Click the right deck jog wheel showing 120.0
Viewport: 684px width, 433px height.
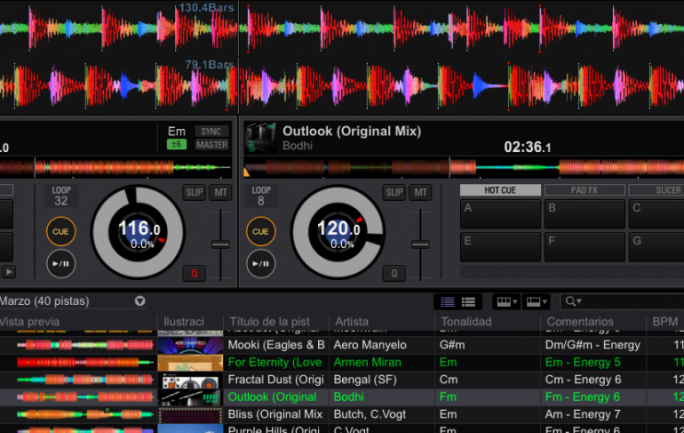338,232
